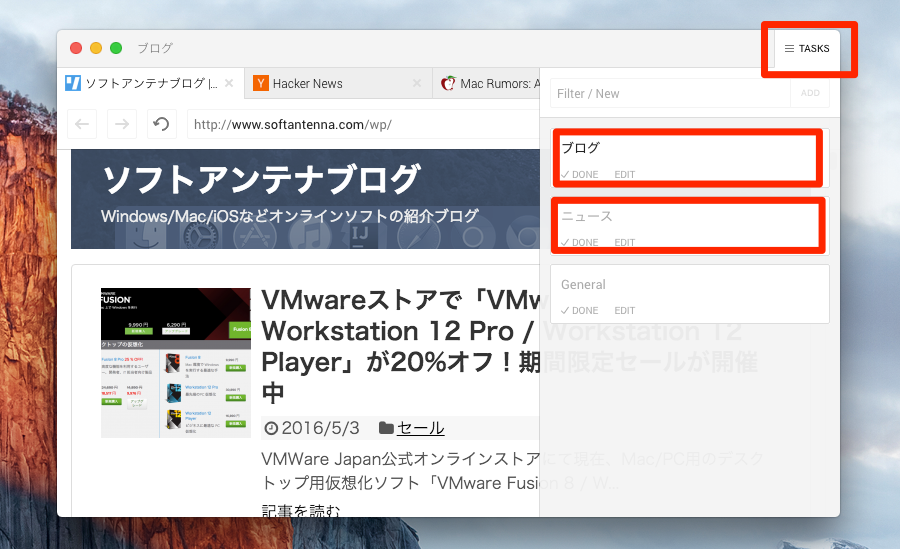Minimize the window with the yellow button

[x=96, y=48]
